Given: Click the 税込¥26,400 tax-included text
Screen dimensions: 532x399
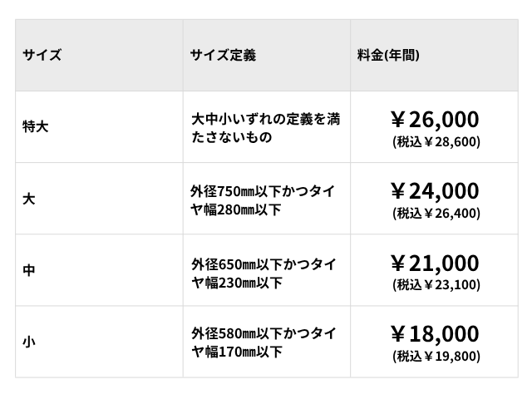Looking at the screenshot, I should pyautogui.click(x=436, y=213).
